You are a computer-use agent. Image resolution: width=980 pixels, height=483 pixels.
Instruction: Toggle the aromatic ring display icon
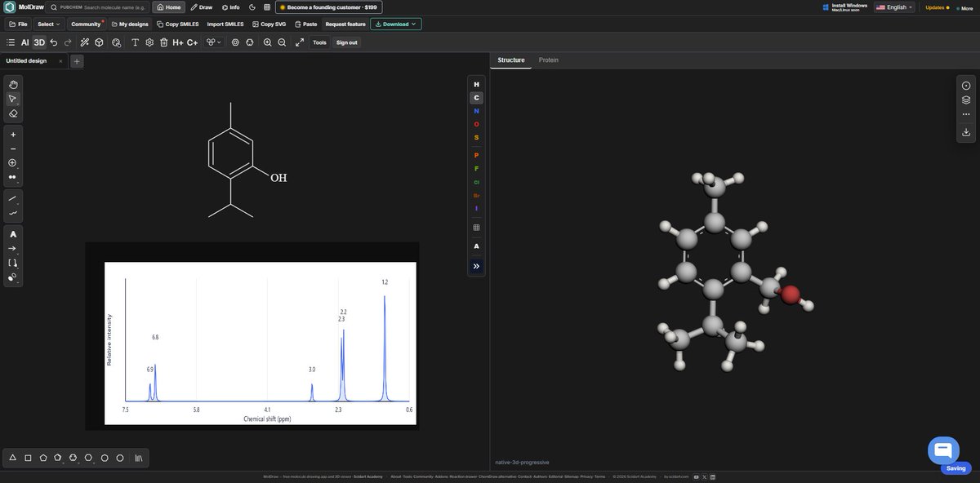tap(235, 42)
